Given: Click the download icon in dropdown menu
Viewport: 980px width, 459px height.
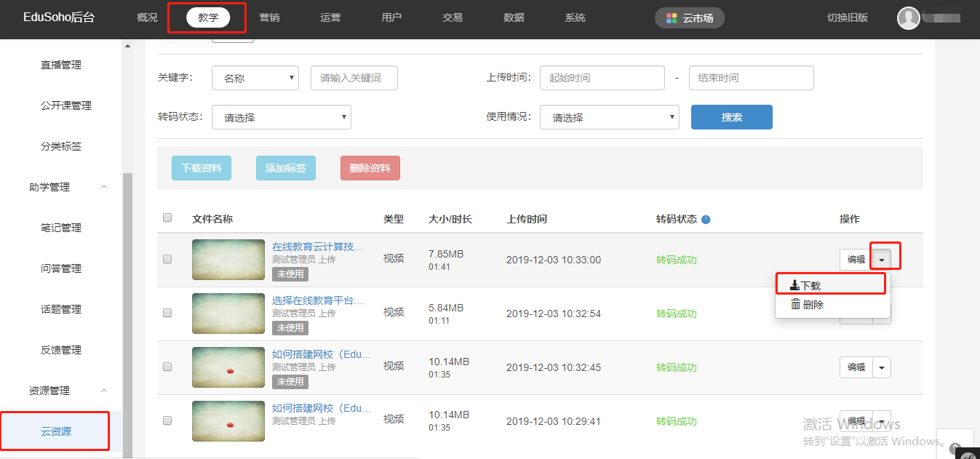Looking at the screenshot, I should 794,286.
